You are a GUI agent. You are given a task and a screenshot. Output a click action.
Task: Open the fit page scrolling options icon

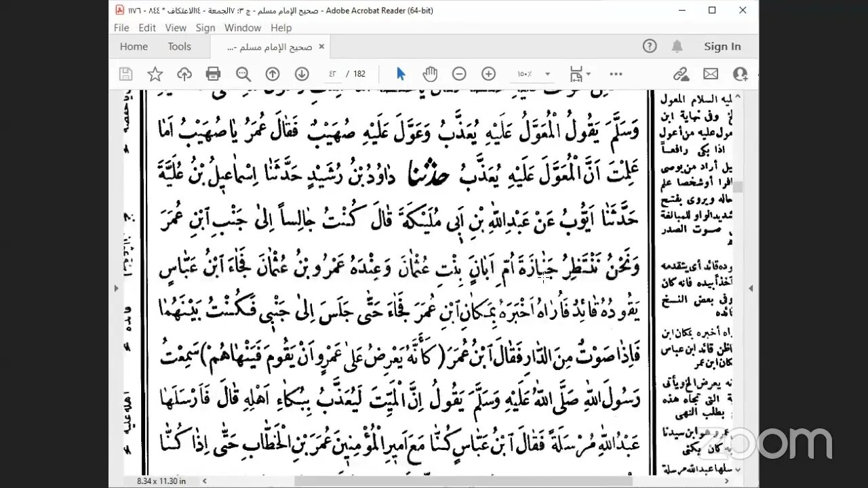pos(580,74)
